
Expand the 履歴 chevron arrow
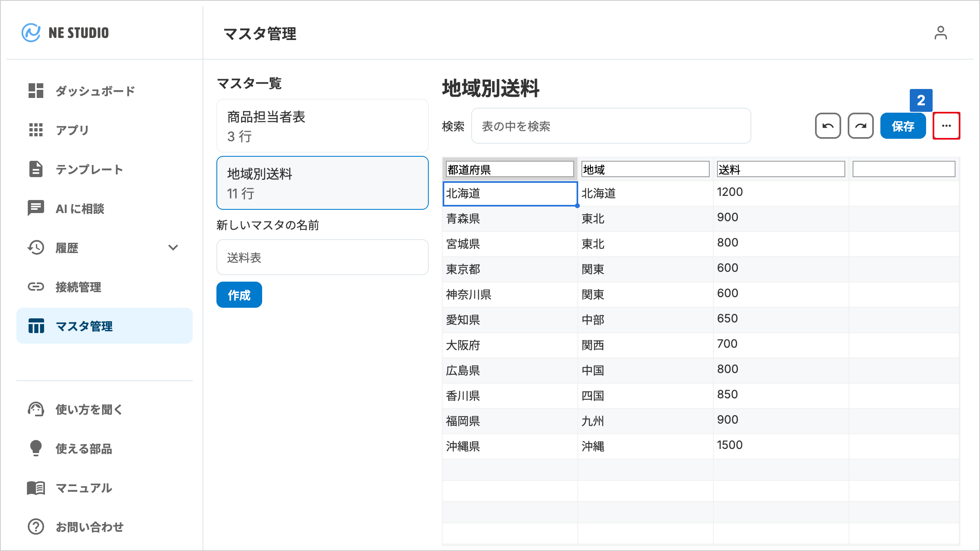click(x=173, y=247)
